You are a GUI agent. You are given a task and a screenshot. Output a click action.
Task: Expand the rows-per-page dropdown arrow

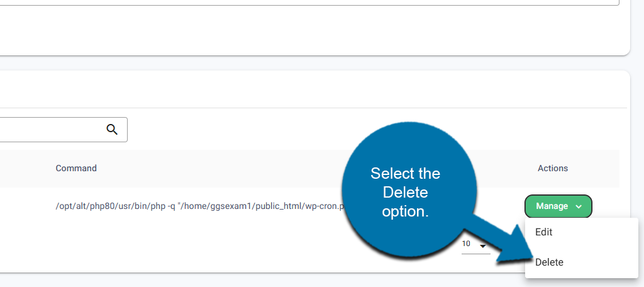pyautogui.click(x=483, y=246)
